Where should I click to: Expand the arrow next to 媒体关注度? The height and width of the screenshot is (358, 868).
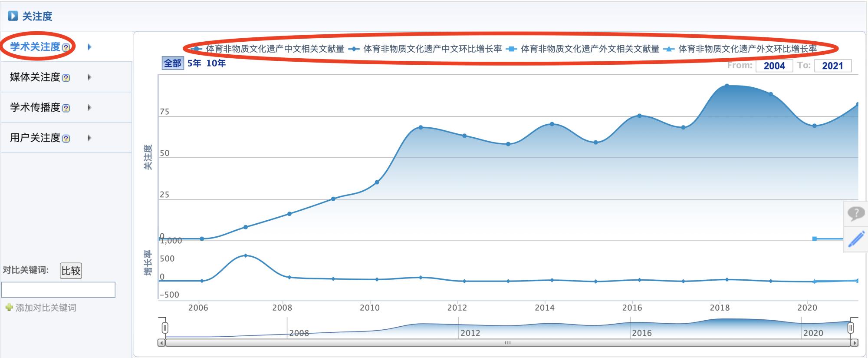pyautogui.click(x=89, y=77)
